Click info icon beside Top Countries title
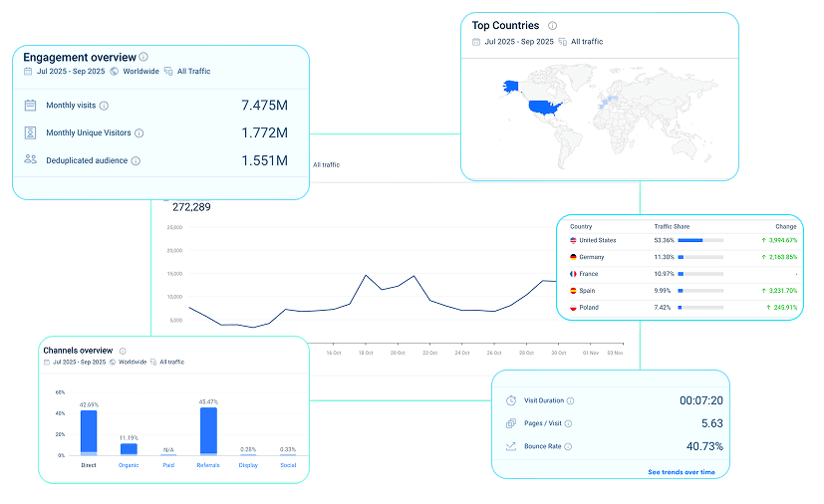824x504 pixels. click(x=552, y=25)
